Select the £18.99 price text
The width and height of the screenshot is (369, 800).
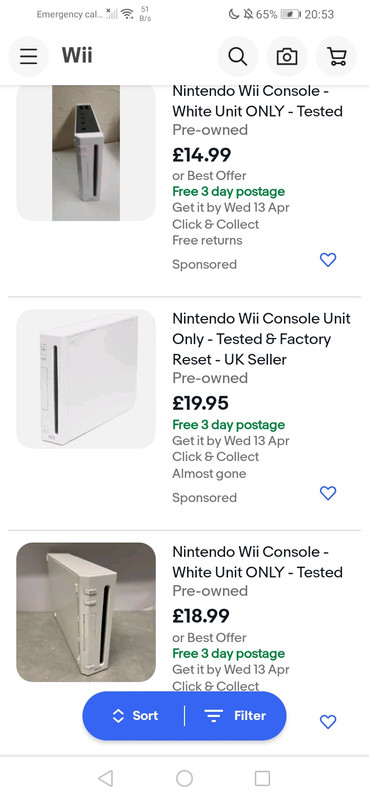pos(201,616)
